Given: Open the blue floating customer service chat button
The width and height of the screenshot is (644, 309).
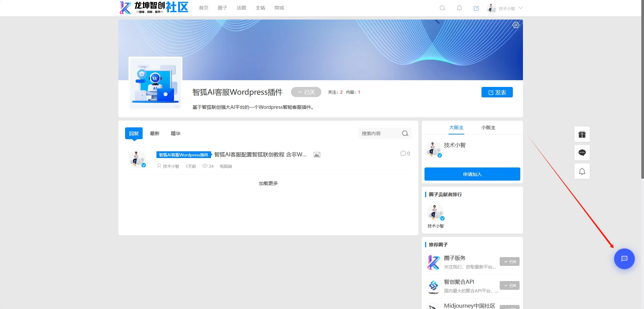Looking at the screenshot, I should tap(624, 258).
